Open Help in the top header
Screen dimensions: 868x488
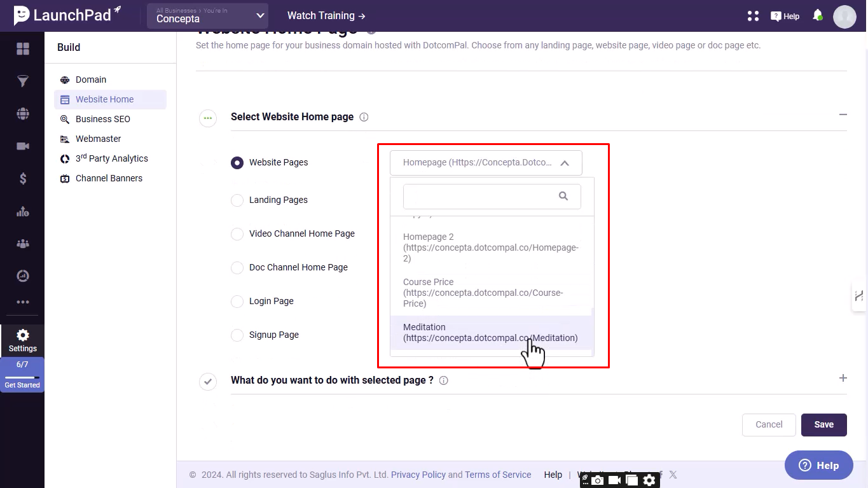[x=785, y=16]
